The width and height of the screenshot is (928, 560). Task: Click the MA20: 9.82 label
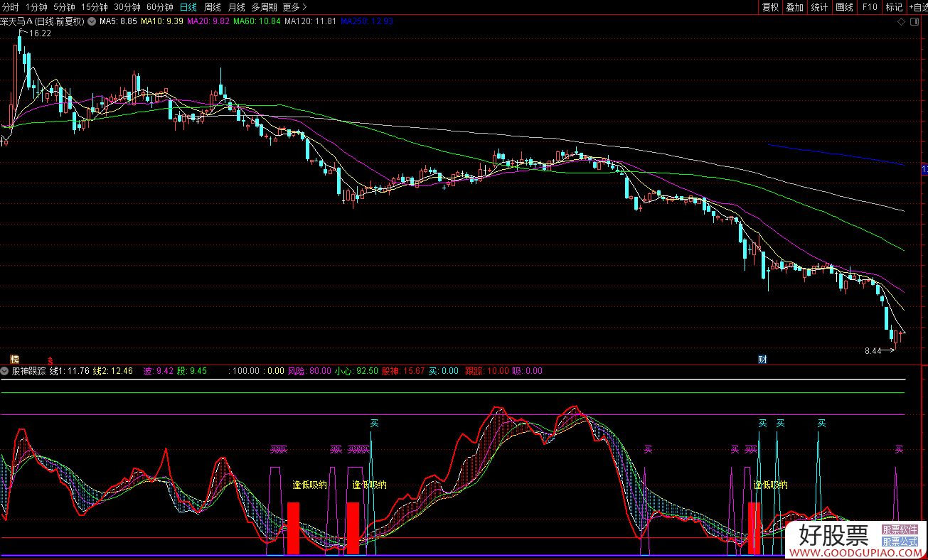tap(208, 21)
